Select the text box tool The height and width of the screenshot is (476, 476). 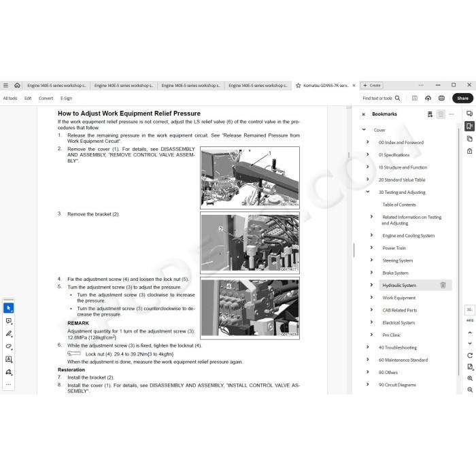8,359
